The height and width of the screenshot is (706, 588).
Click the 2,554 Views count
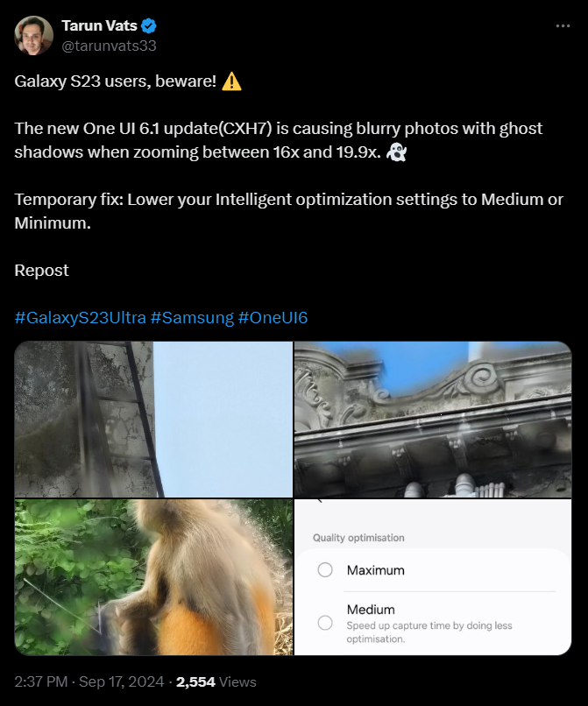(216, 681)
